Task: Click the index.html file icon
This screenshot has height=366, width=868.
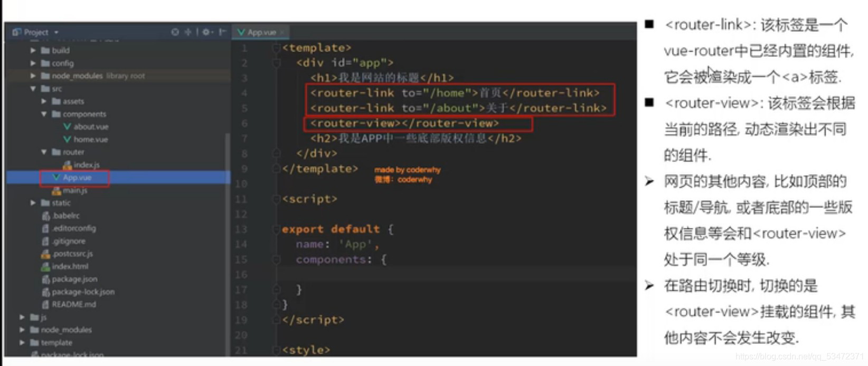Action: (46, 266)
